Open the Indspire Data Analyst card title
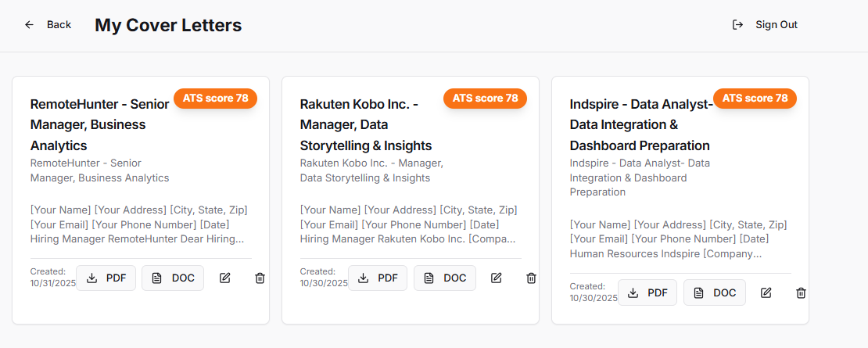This screenshot has width=868, height=348. pyautogui.click(x=640, y=124)
